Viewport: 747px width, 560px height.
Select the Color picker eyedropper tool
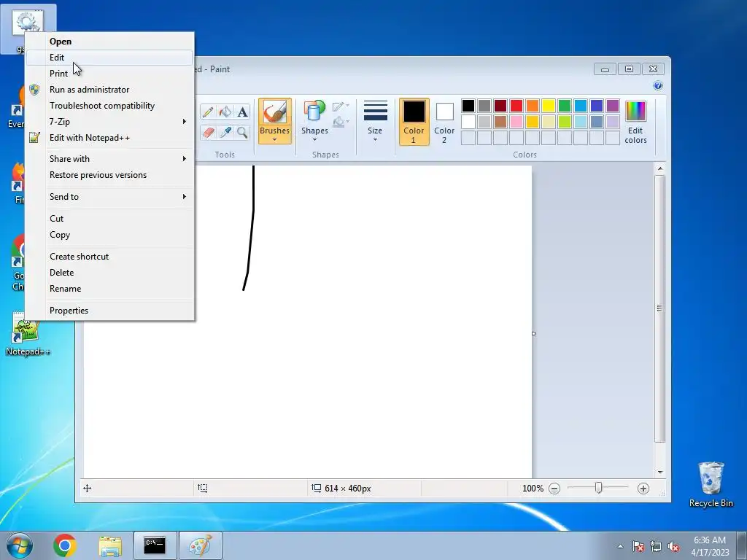(225, 132)
